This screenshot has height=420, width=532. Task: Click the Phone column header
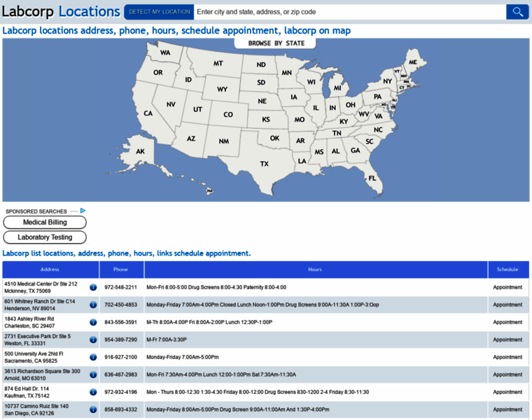pos(121,269)
